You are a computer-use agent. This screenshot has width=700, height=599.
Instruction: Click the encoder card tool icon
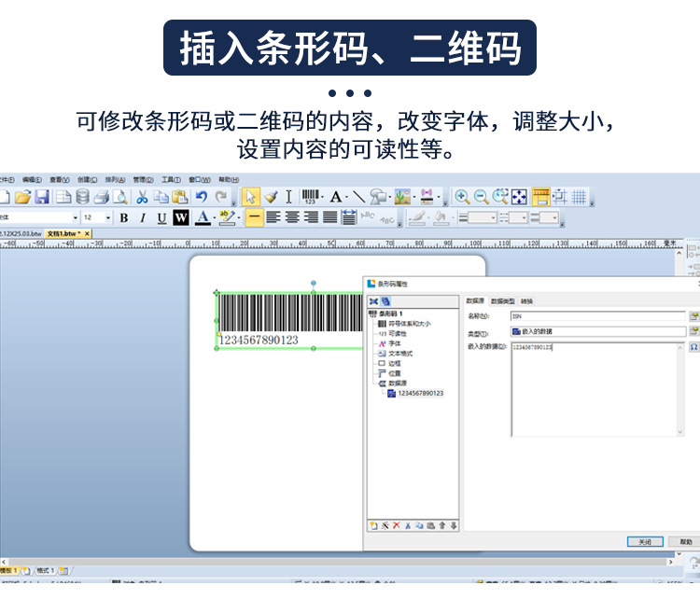pyautogui.click(x=427, y=197)
